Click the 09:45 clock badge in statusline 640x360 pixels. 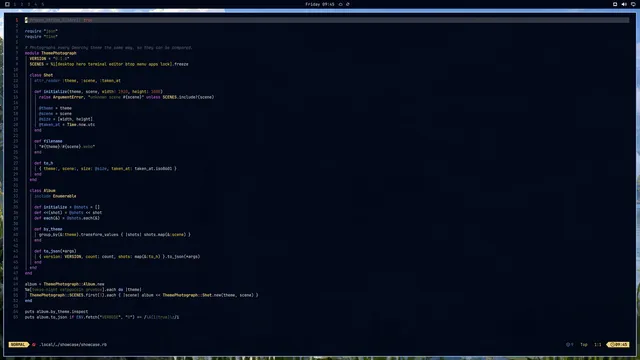pyautogui.click(x=618, y=344)
